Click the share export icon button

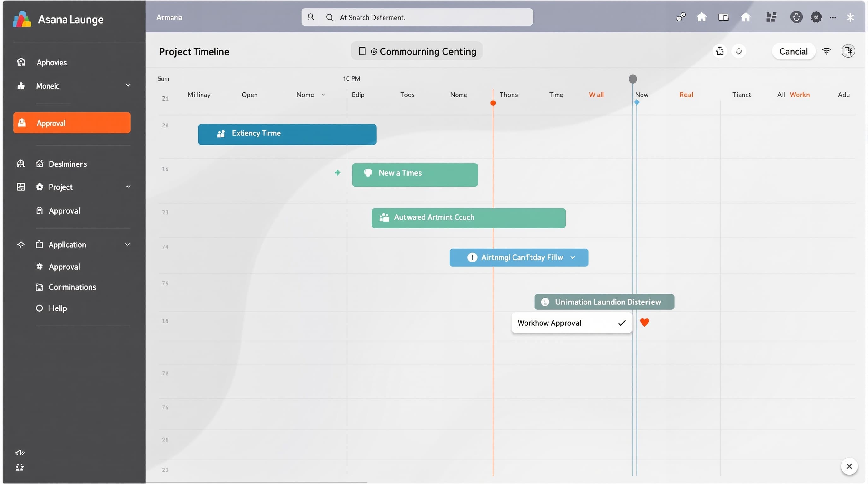(x=720, y=51)
